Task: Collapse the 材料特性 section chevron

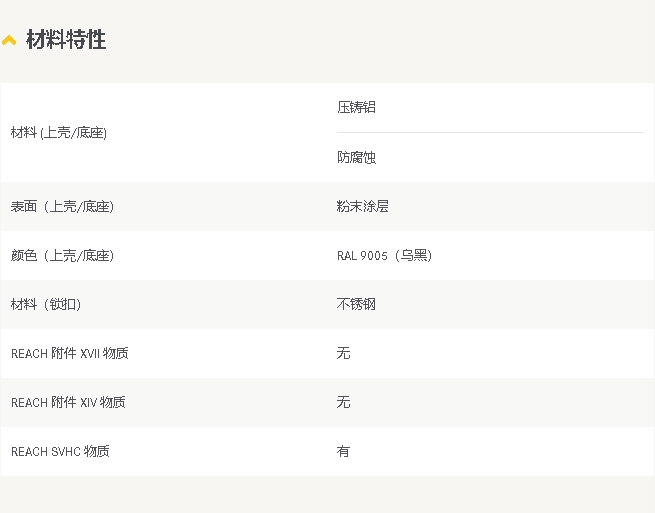Action: [x=9, y=40]
